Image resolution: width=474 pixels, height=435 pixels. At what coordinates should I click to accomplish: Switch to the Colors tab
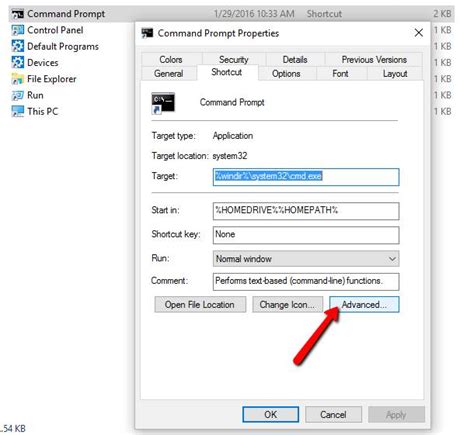coord(171,59)
